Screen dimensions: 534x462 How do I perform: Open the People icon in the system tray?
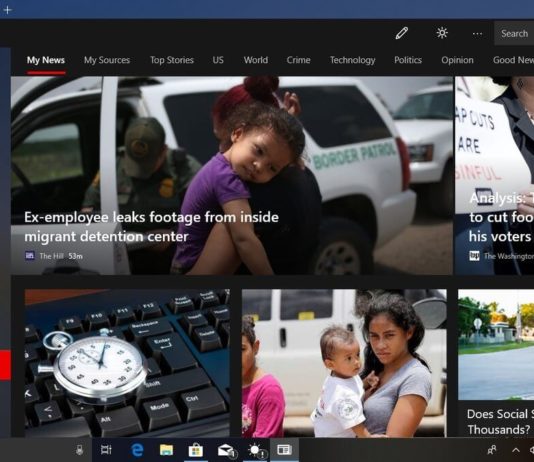(x=492, y=450)
